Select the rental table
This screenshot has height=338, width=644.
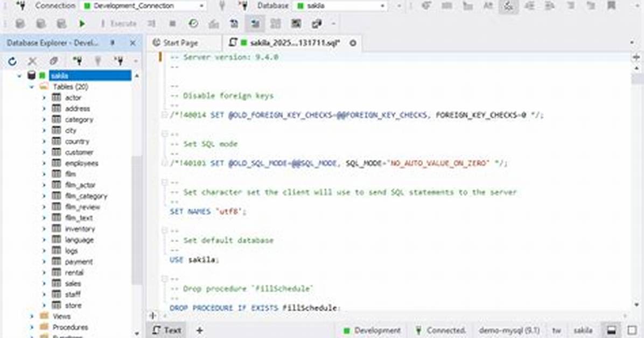point(74,273)
